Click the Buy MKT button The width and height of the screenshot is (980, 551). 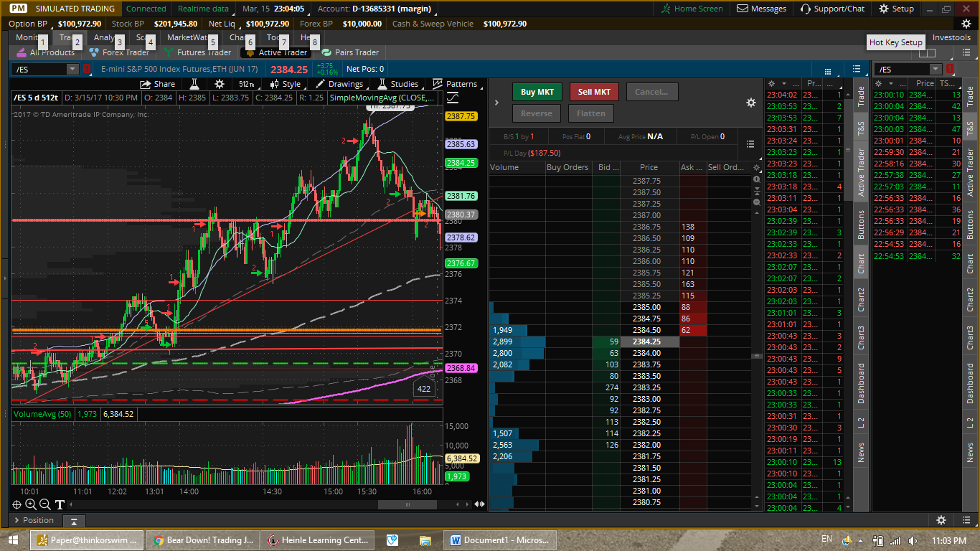click(x=537, y=92)
